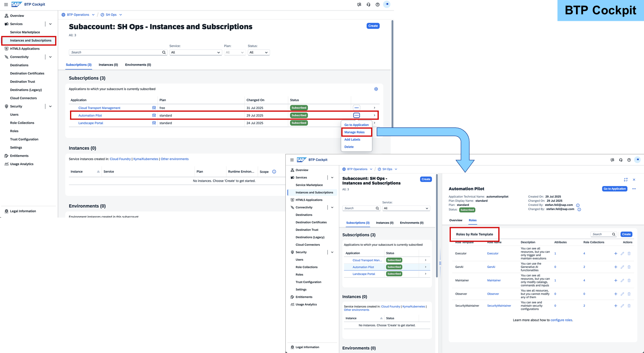
Task: Open the user avatar in background window header
Action: pos(387,4)
